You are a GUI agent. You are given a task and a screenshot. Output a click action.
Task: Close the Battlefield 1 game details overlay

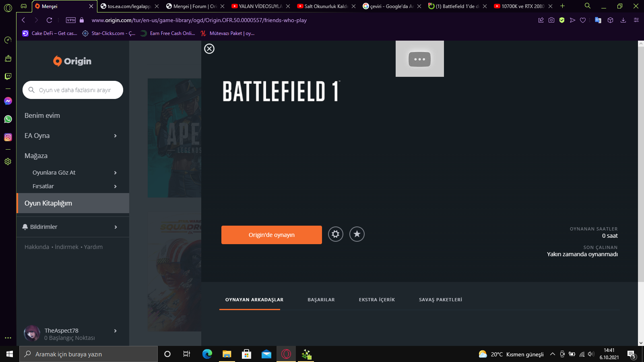[209, 49]
